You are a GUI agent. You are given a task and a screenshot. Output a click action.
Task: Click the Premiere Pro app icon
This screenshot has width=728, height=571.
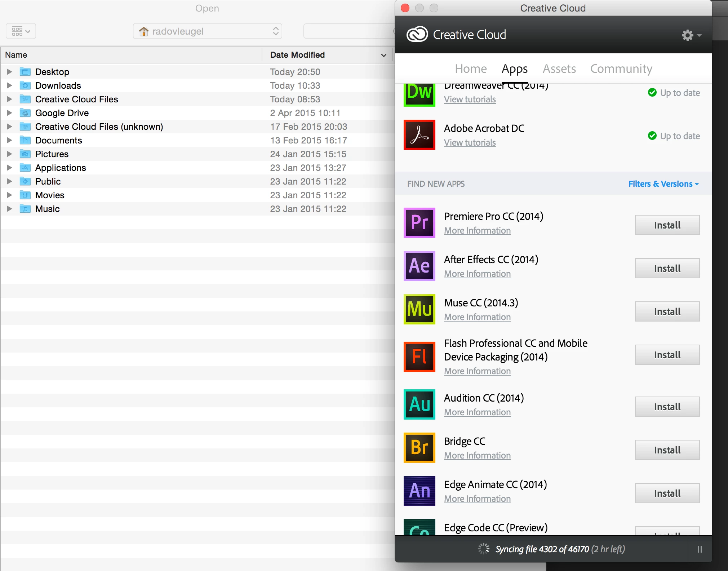click(x=419, y=222)
